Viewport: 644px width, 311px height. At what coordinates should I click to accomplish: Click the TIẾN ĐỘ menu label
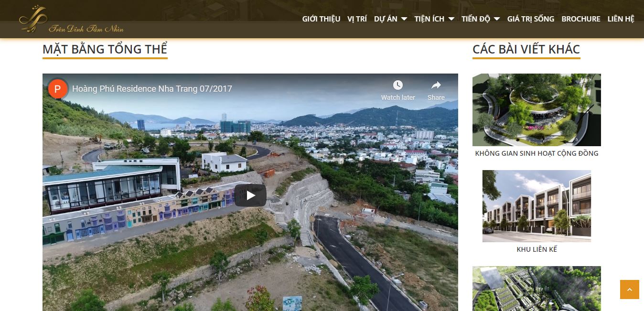click(x=476, y=19)
